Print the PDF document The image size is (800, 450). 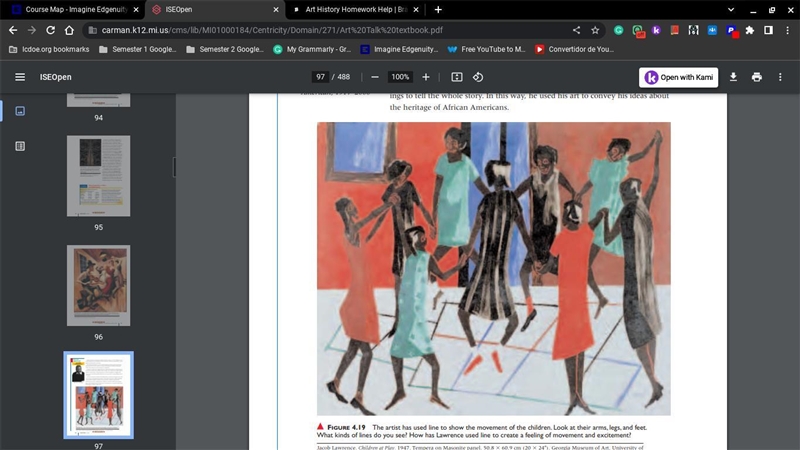tap(757, 77)
